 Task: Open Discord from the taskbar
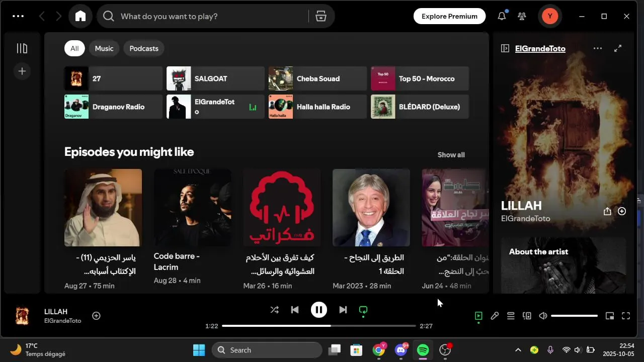pyautogui.click(x=401, y=350)
